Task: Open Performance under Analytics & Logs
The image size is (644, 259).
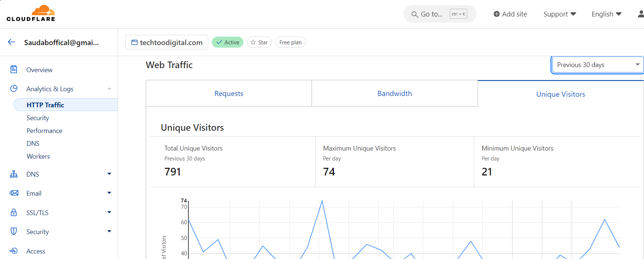Action: 44,131
